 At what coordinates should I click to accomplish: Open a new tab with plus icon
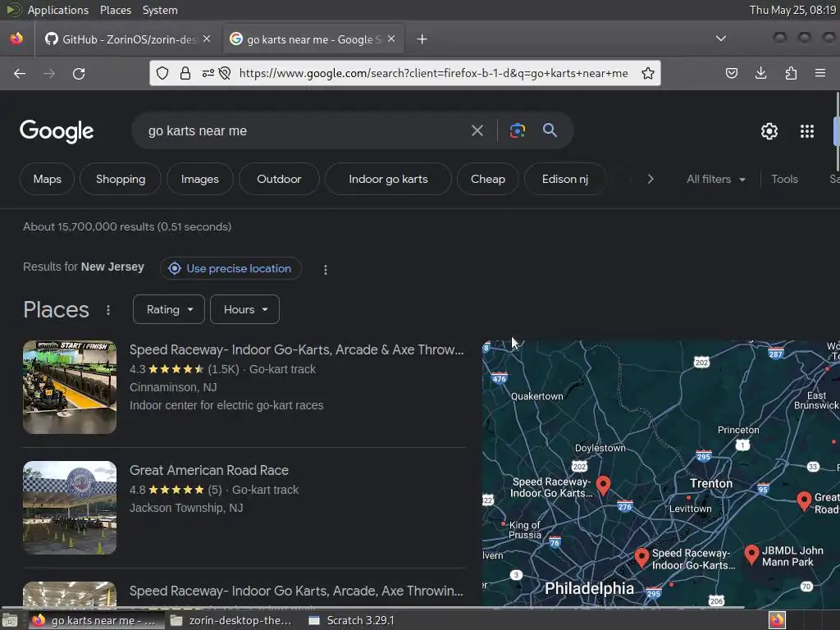coord(422,39)
